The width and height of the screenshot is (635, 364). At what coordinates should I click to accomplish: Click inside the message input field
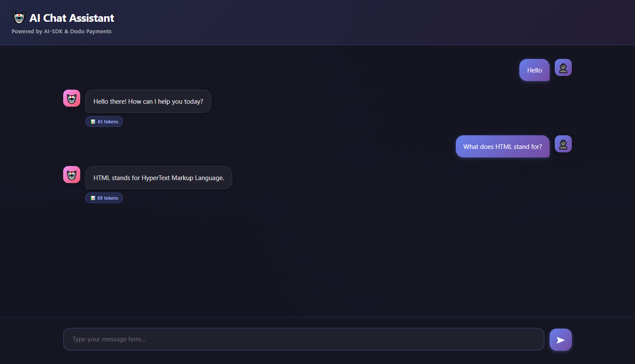[x=303, y=339]
